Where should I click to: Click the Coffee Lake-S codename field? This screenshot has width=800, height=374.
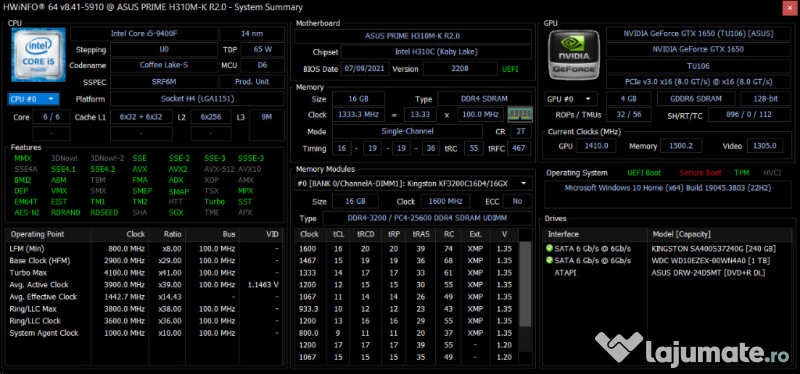coord(163,65)
